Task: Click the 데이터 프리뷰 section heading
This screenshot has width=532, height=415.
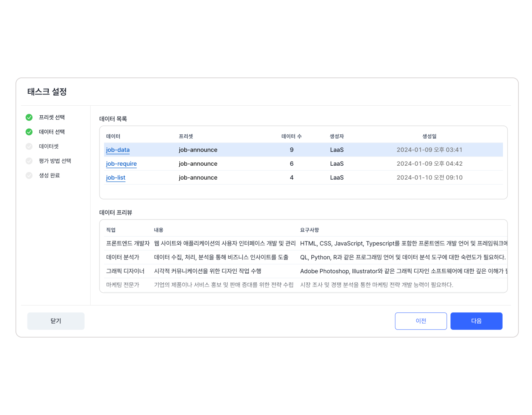Action: pyautogui.click(x=116, y=213)
